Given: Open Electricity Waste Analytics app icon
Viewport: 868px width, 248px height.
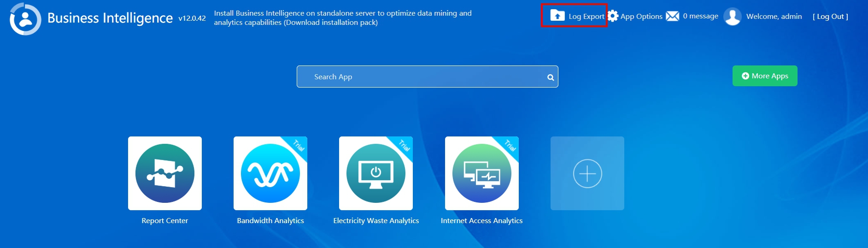Looking at the screenshot, I should tap(376, 173).
